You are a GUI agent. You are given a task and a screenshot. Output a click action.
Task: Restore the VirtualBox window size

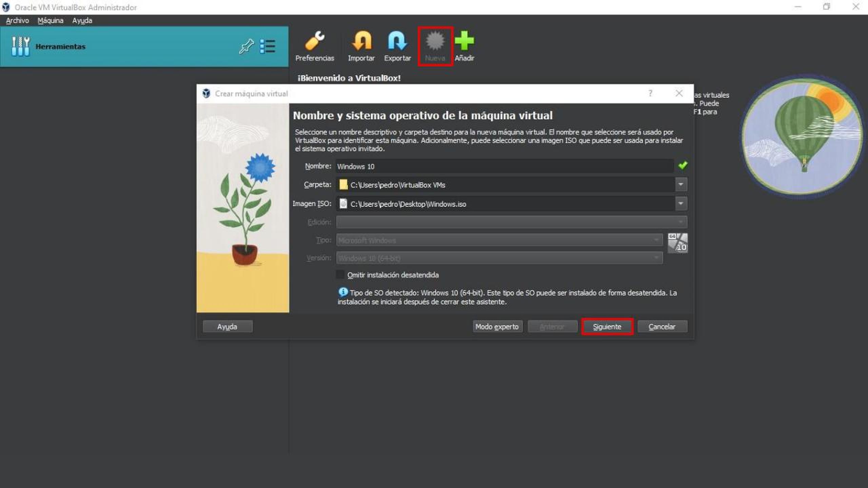[x=827, y=7]
